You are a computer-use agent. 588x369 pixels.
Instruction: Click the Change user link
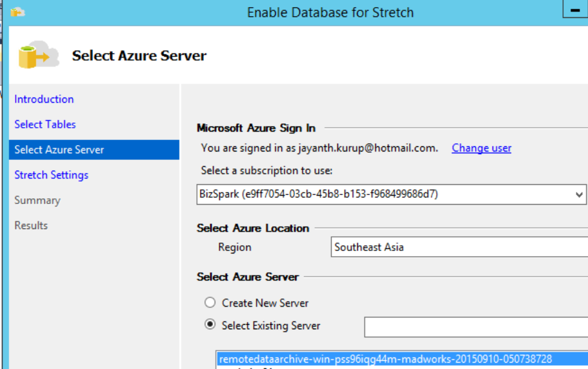pos(482,148)
